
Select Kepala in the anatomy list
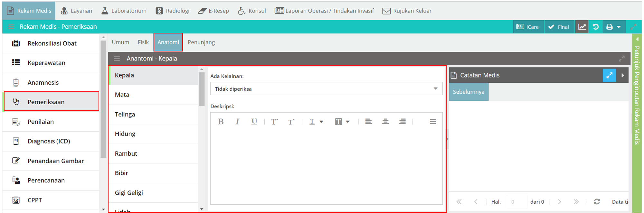point(154,75)
